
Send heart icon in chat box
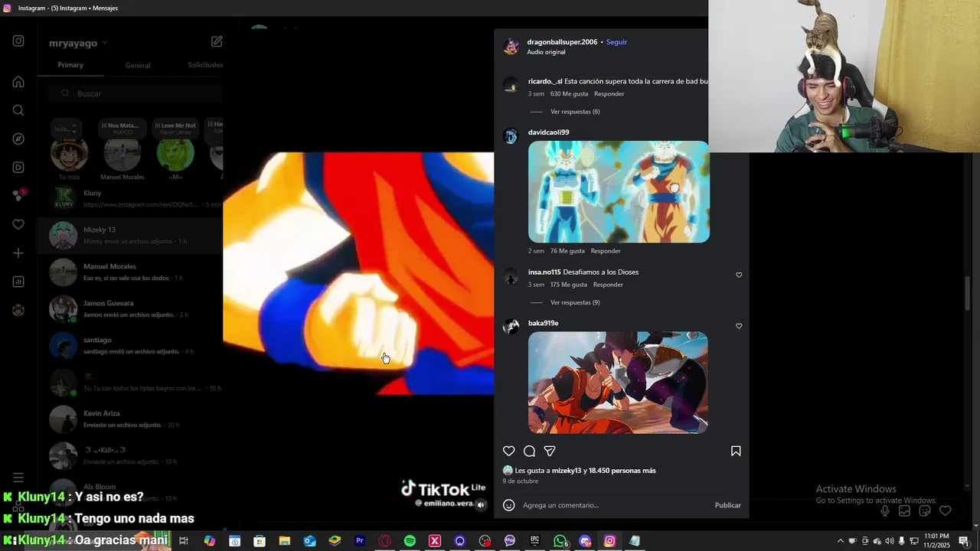pos(946,510)
